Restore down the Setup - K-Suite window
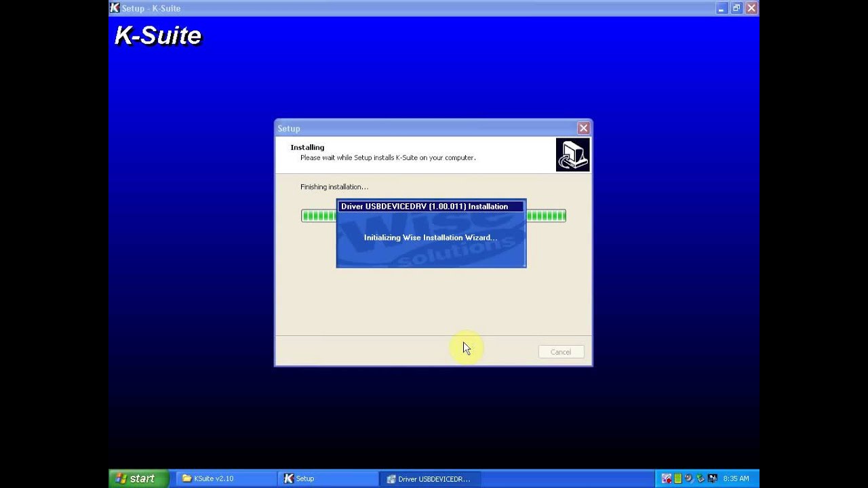Screen dimensions: 868x488 click(x=736, y=8)
